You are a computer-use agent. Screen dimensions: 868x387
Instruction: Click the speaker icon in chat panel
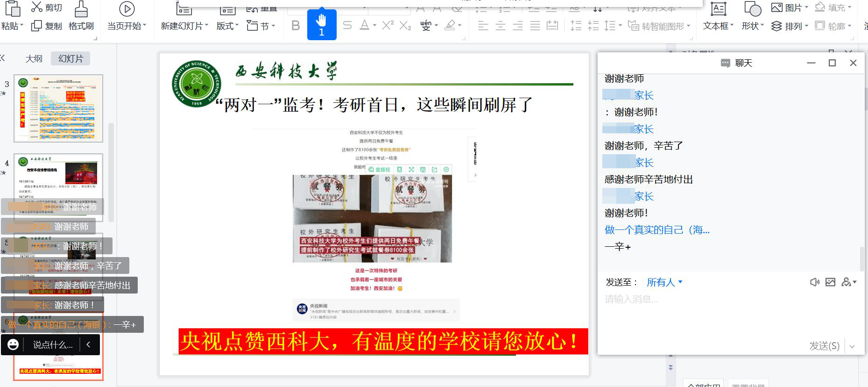coord(814,282)
